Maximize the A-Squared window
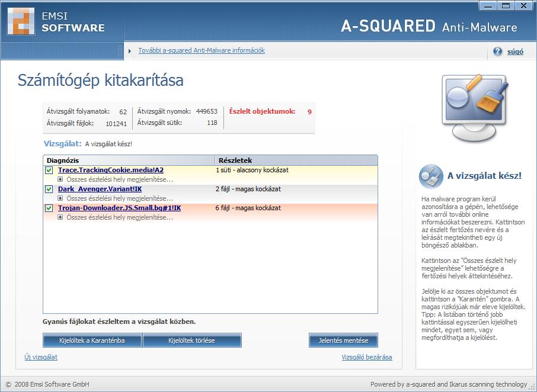 coord(505,6)
